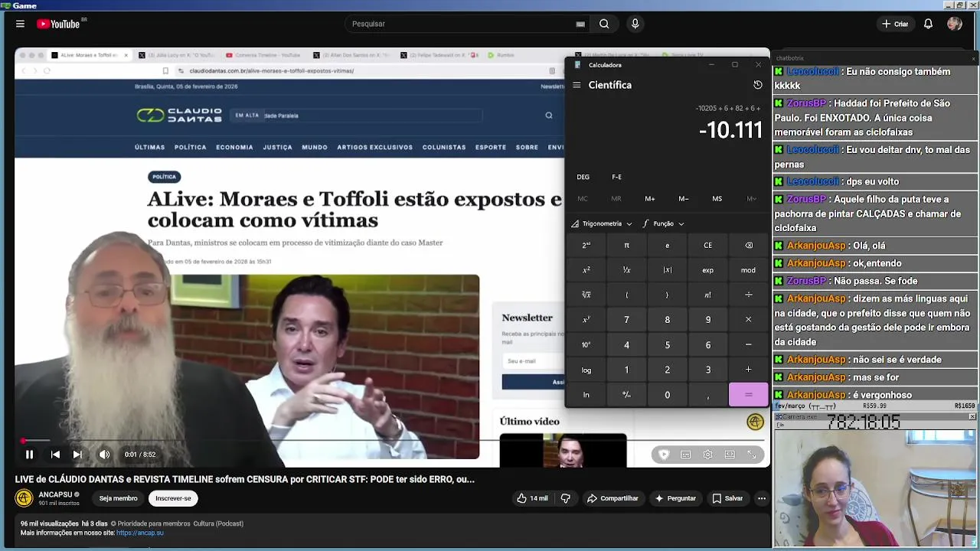Expand the Trigonometria dropdown
The height and width of the screenshot is (551, 980).
point(602,223)
